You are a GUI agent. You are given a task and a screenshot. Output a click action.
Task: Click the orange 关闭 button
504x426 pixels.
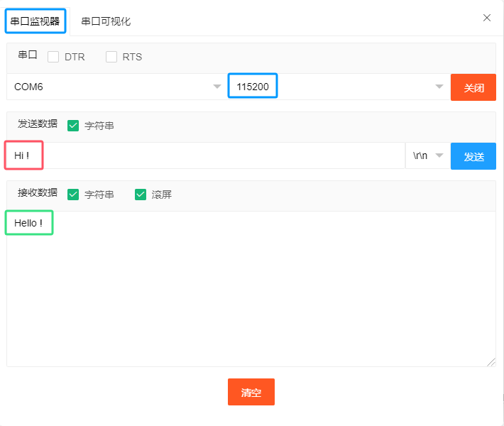pyautogui.click(x=473, y=87)
